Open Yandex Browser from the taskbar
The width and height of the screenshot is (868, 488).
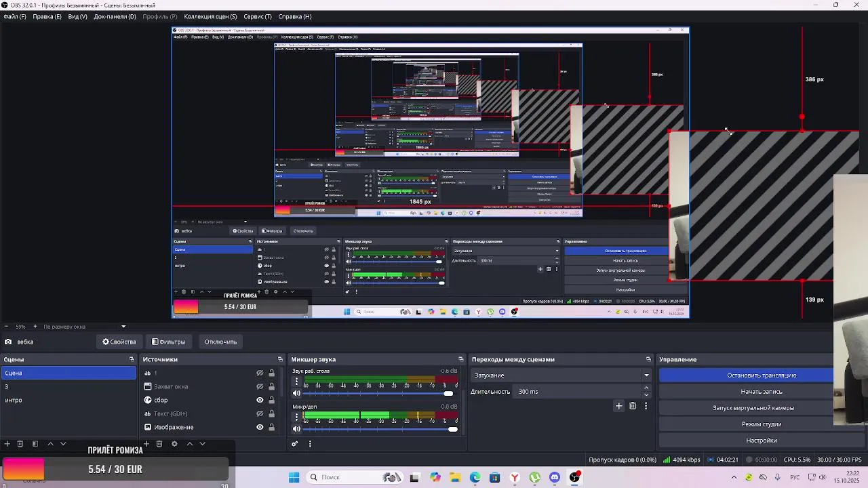click(x=515, y=477)
